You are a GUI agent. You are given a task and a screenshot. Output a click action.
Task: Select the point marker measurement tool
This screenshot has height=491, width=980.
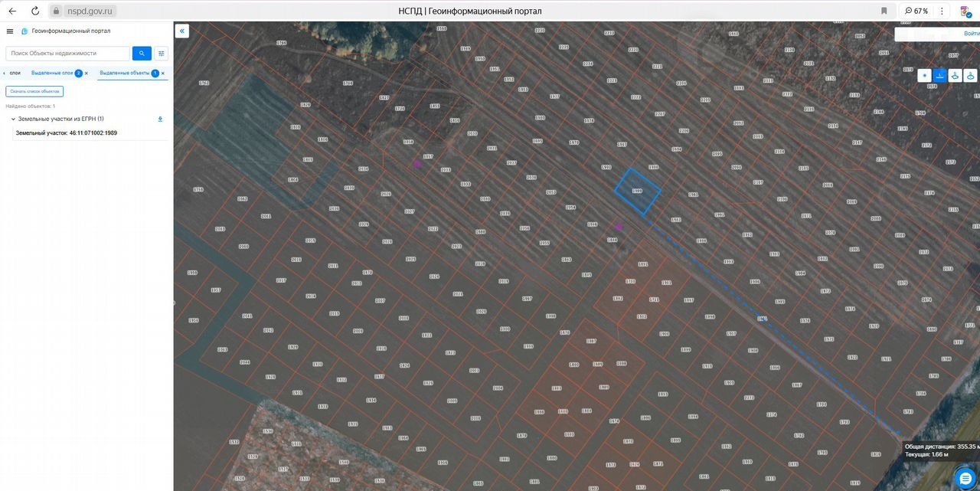pyautogui.click(x=924, y=75)
